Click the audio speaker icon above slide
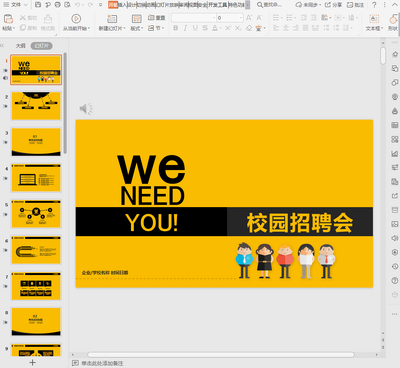 [x=86, y=109]
